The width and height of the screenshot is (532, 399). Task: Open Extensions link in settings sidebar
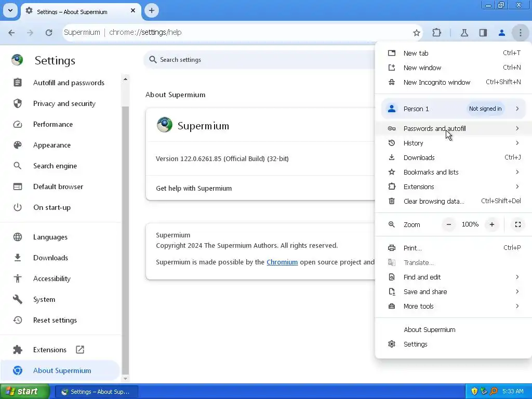(60, 350)
